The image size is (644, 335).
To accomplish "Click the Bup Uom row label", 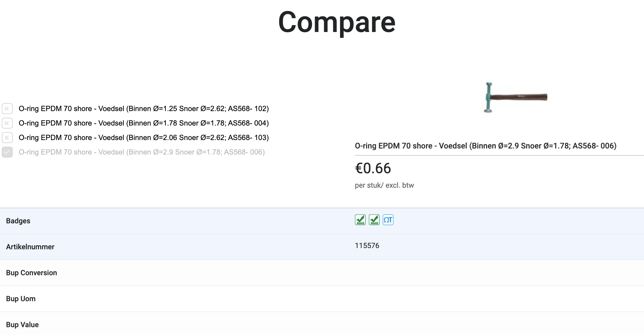I will (21, 299).
